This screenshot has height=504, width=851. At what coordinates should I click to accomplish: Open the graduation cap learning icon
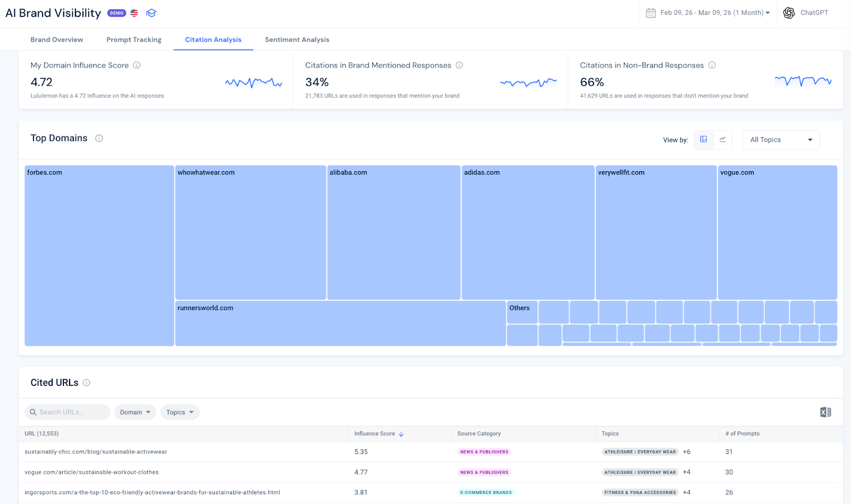pyautogui.click(x=151, y=13)
